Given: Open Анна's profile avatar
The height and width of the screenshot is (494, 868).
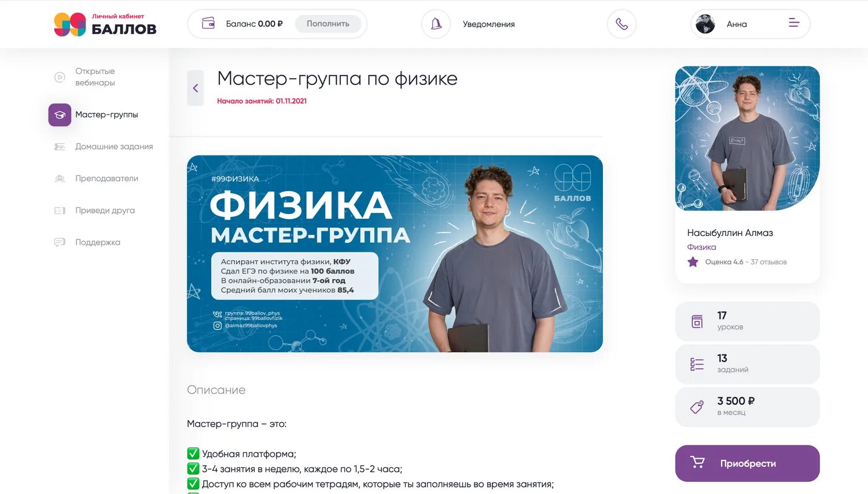Looking at the screenshot, I should pyautogui.click(x=705, y=24).
